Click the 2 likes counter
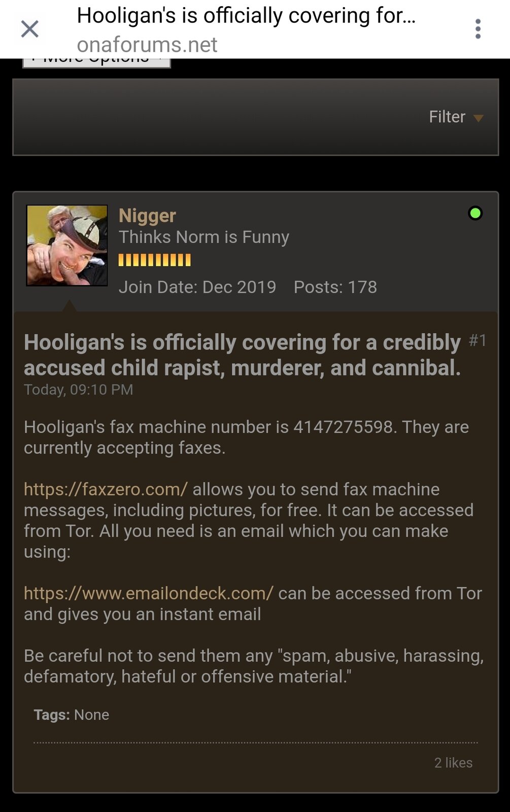510x812 pixels. (453, 763)
